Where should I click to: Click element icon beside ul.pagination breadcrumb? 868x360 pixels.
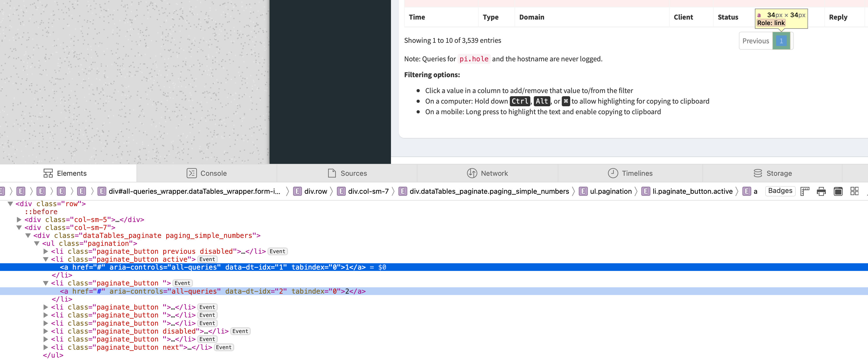coord(583,191)
